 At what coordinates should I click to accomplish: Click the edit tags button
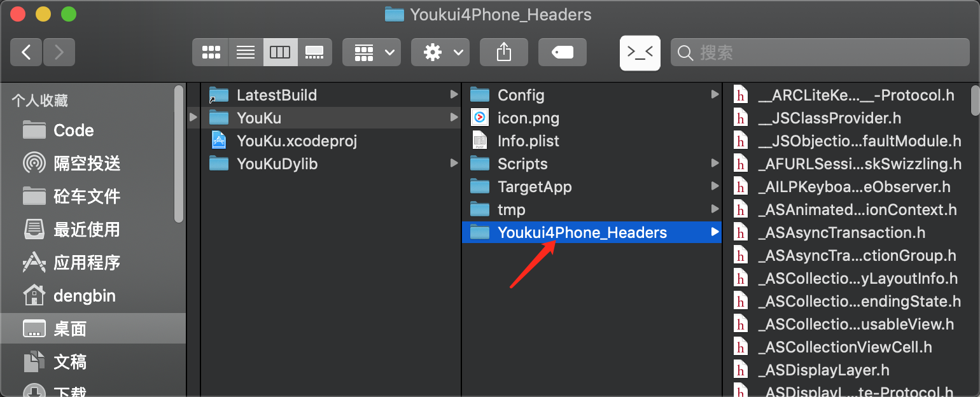coord(563,52)
